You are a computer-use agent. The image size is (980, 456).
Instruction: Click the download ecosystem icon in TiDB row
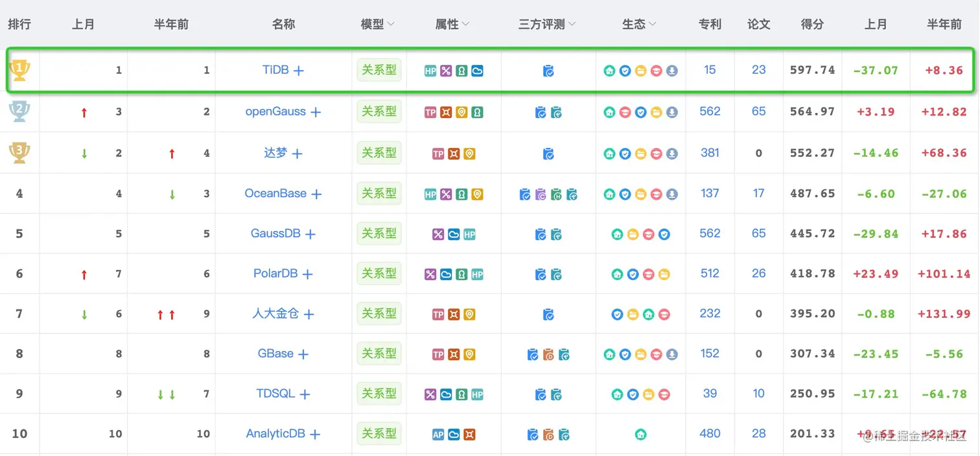pos(672,71)
